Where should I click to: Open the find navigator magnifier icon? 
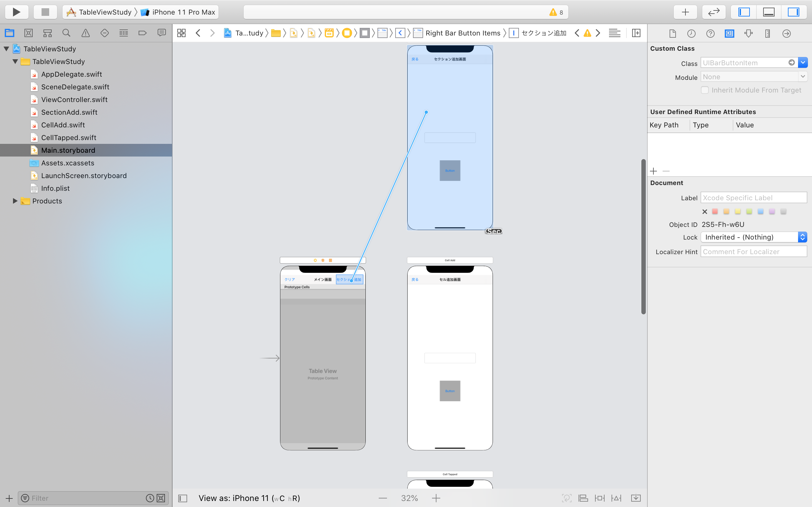[66, 33]
